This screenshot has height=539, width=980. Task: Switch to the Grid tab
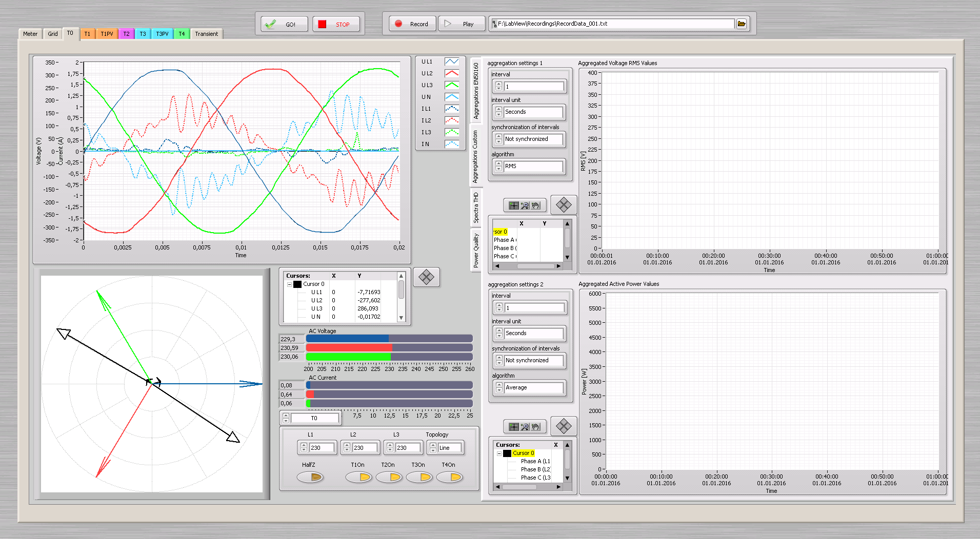tap(53, 34)
